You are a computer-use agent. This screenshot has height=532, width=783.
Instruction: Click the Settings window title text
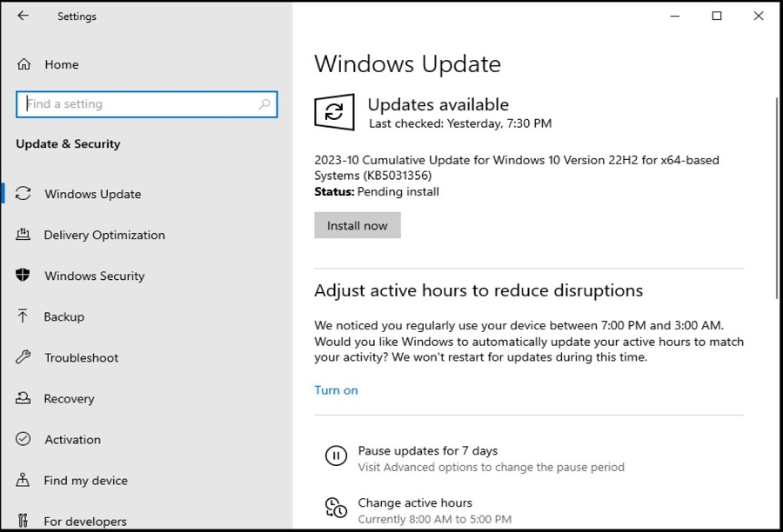click(x=77, y=16)
